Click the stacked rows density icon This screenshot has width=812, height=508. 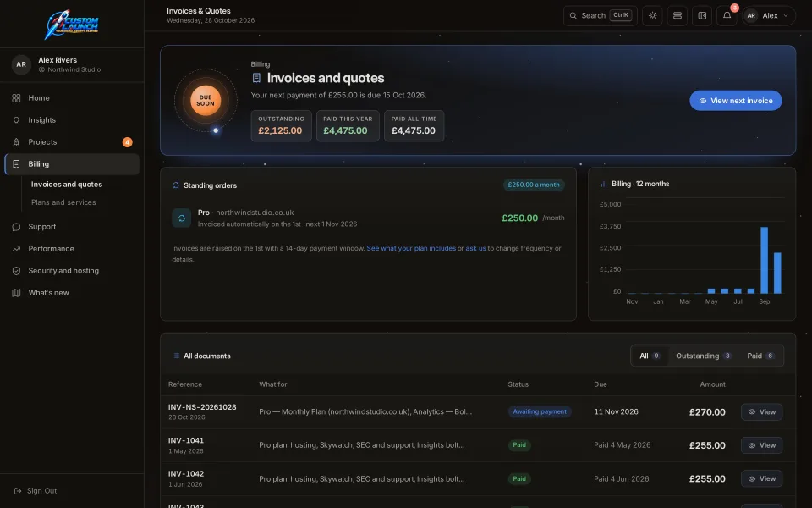tap(678, 15)
